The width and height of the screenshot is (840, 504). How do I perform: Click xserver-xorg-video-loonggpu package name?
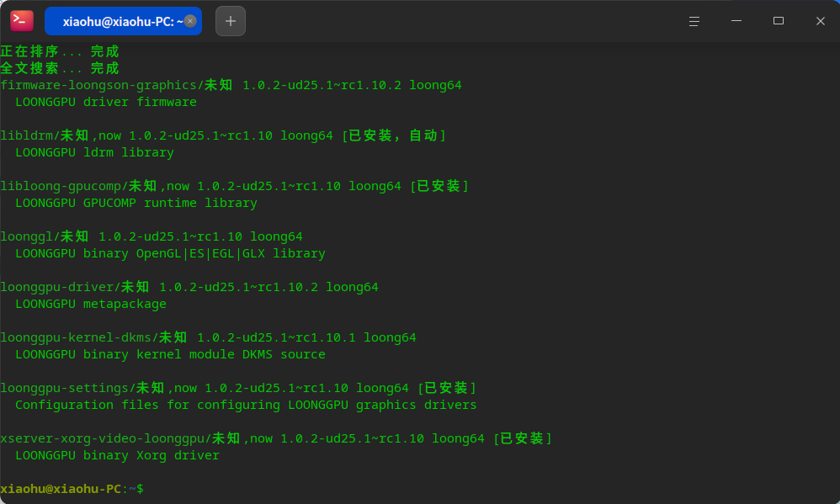pyautogui.click(x=103, y=438)
